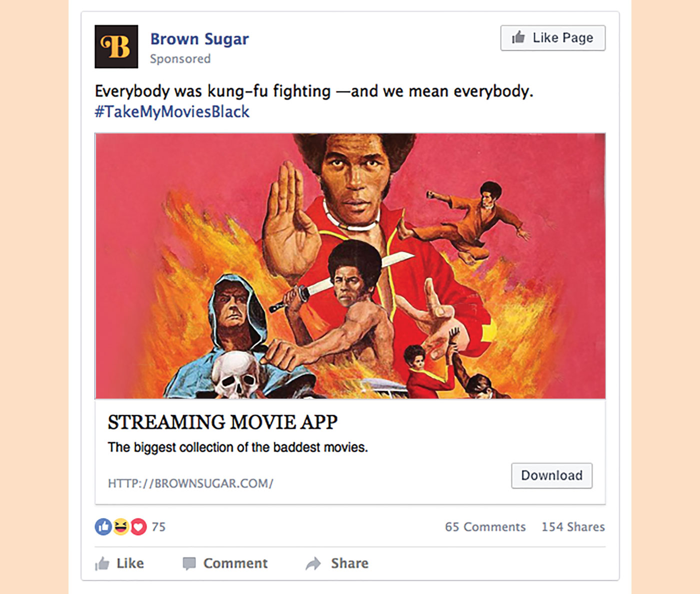View the 65 Comments
700x594 pixels.
point(485,527)
